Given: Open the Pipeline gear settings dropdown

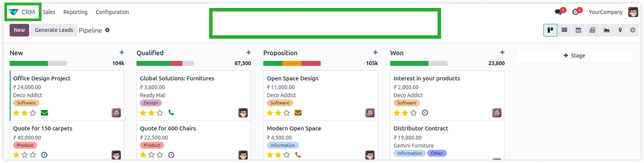Looking at the screenshot, I should [x=107, y=30].
